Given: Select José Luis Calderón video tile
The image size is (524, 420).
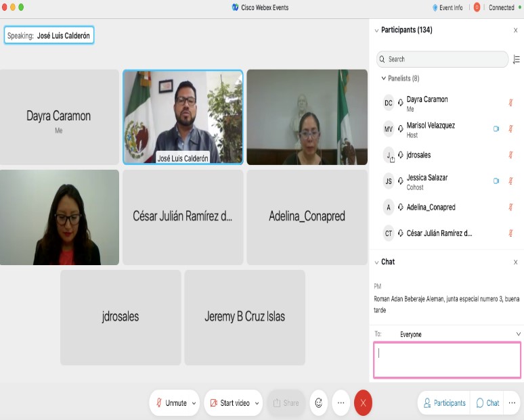Looking at the screenshot, I should [183, 117].
